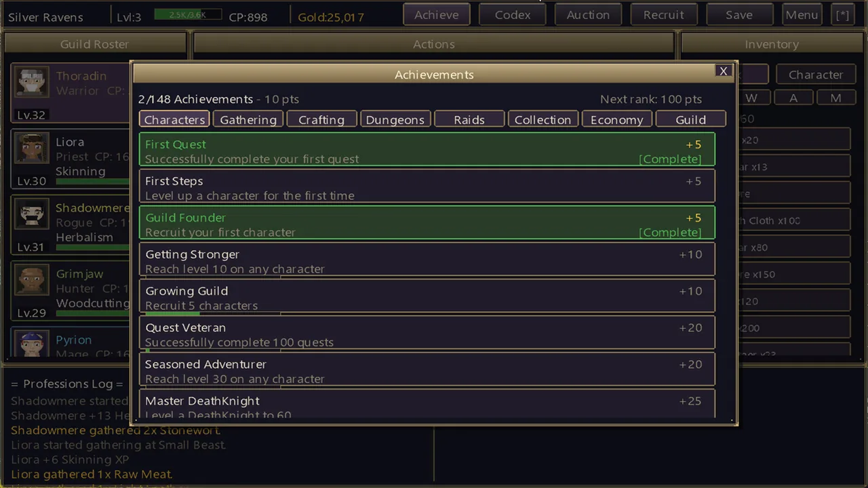Viewport: 868px width, 488px height.
Task: Select the First Steps achievement row
Action: (427, 186)
